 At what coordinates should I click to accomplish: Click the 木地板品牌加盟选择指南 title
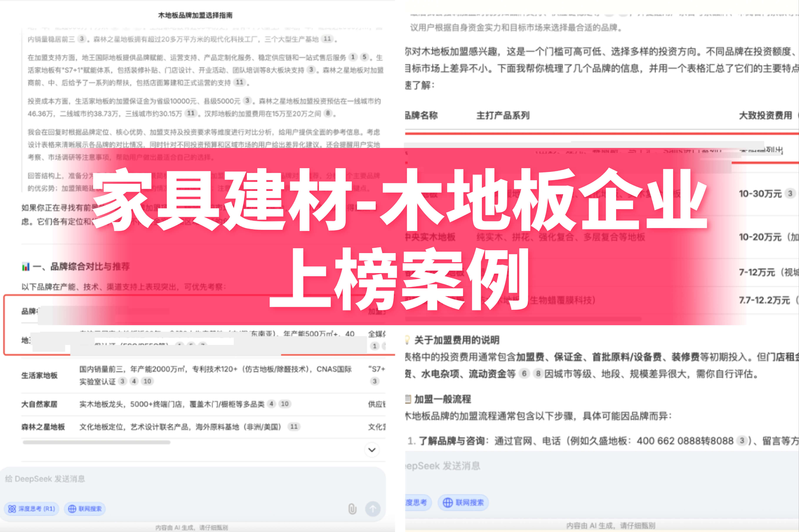195,15
